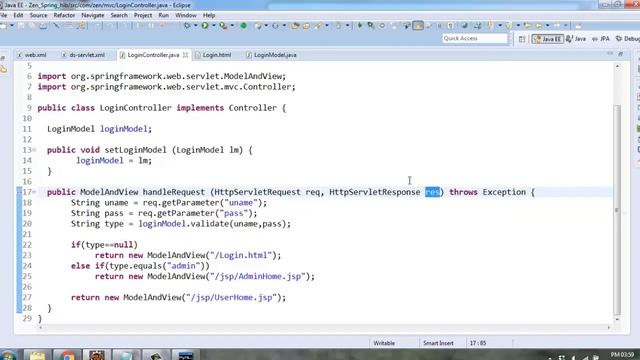Open the Source menu

coord(38,15)
